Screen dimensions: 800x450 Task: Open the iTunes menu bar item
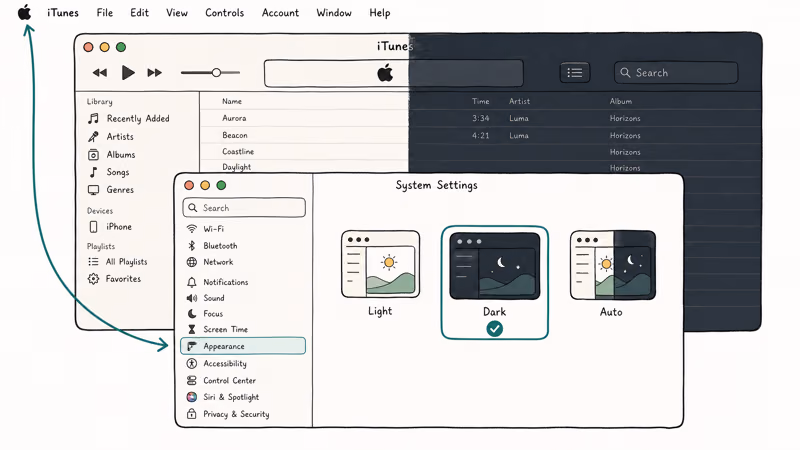(x=63, y=13)
